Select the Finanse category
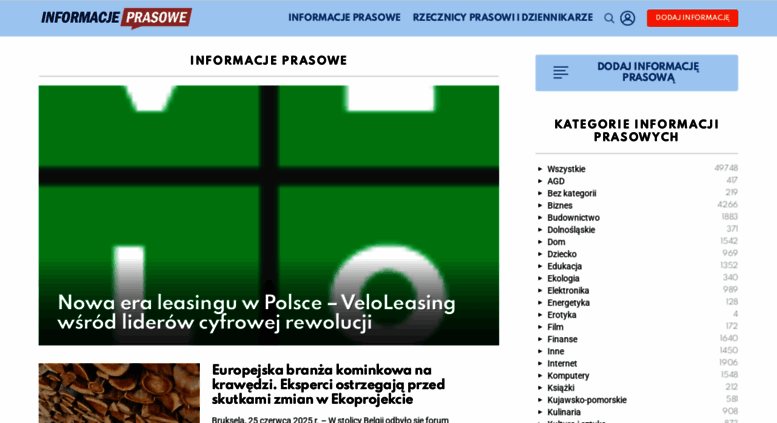This screenshot has width=777, height=423. tap(562, 339)
